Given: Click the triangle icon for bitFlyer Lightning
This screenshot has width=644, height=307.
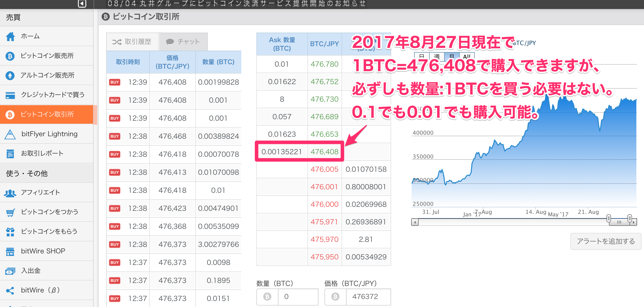Looking at the screenshot, I should (x=10, y=134).
